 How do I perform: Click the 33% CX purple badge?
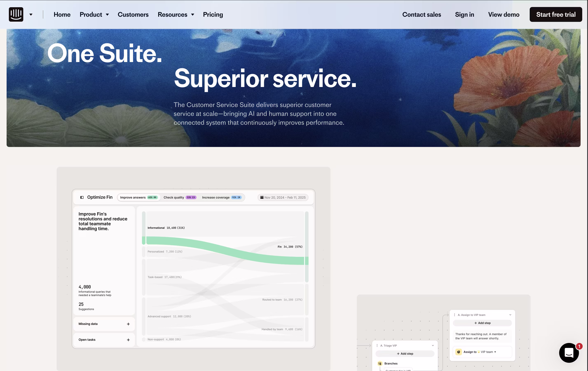pos(191,197)
